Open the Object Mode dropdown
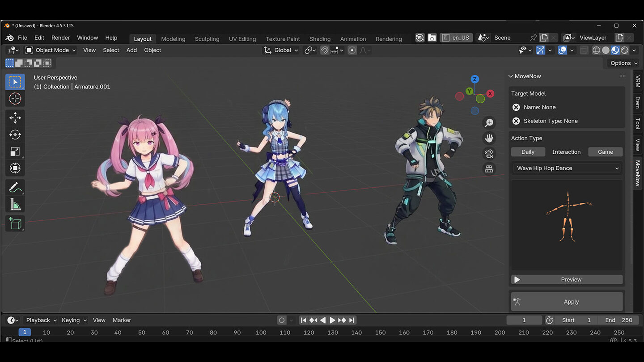This screenshot has width=644, height=362. coord(51,50)
